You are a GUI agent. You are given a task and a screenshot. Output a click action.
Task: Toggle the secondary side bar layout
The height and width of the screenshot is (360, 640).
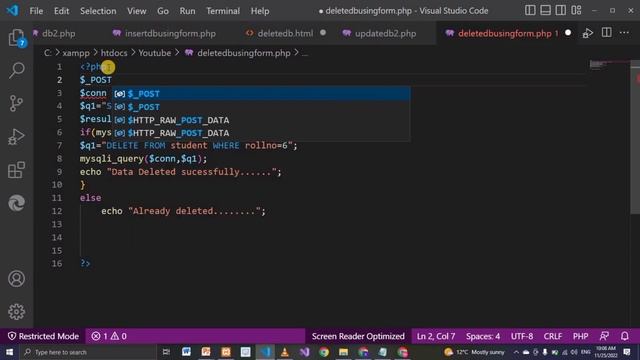(560, 10)
